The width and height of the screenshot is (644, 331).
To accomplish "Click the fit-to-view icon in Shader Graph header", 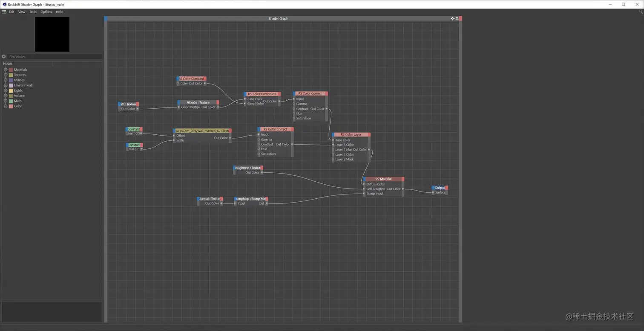I will click(x=453, y=18).
